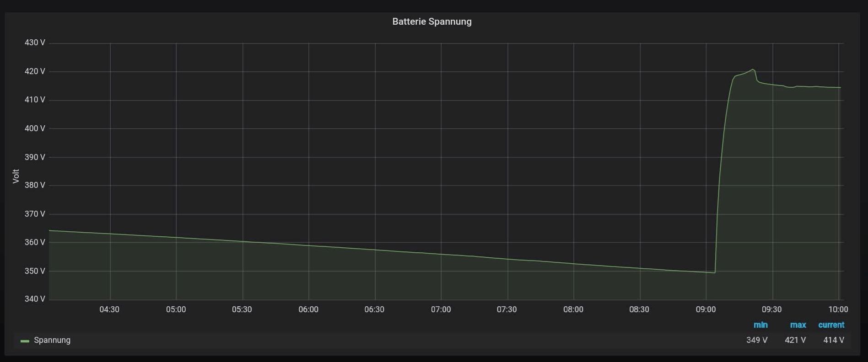Click the 05:30 time axis label
This screenshot has width=868, height=362.
(x=242, y=309)
